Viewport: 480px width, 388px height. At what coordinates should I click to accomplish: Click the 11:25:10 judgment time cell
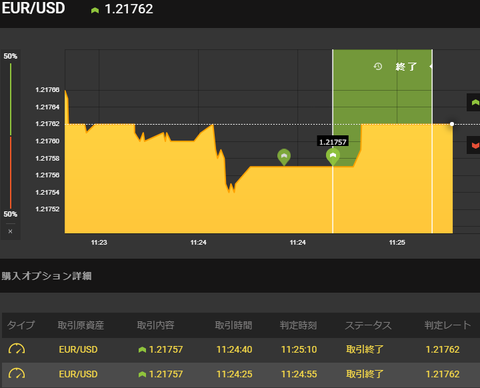299,349
